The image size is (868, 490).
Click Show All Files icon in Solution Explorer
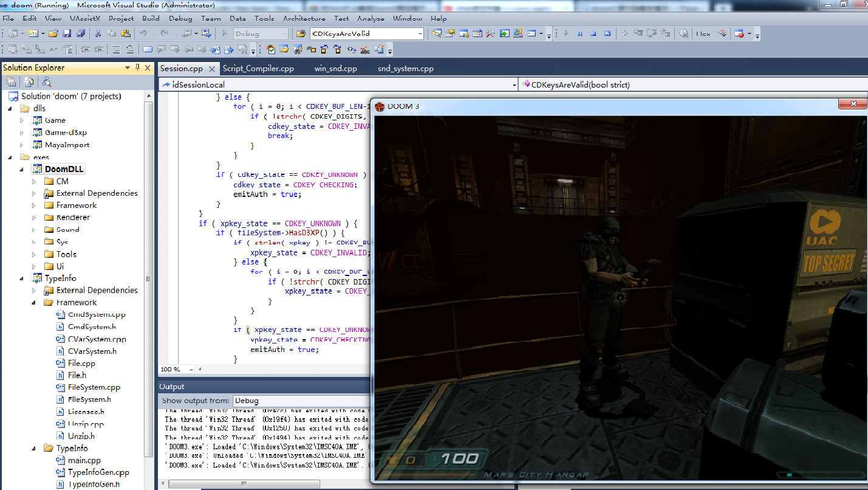(28, 81)
